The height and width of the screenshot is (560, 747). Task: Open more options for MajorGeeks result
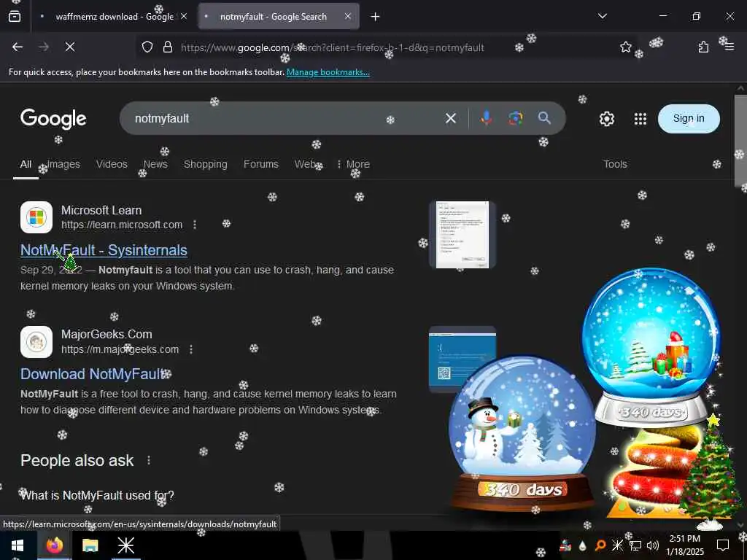(191, 349)
